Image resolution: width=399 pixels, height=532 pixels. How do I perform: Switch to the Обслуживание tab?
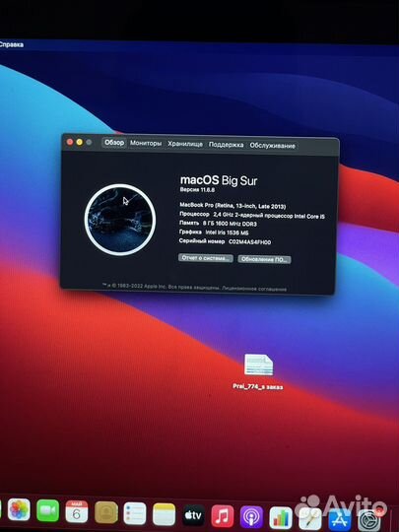click(273, 146)
